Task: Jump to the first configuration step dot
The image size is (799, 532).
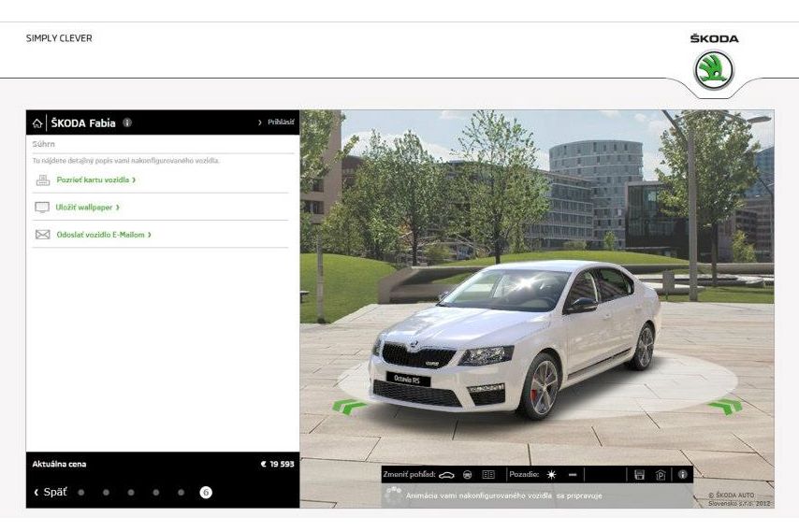Action: point(80,492)
